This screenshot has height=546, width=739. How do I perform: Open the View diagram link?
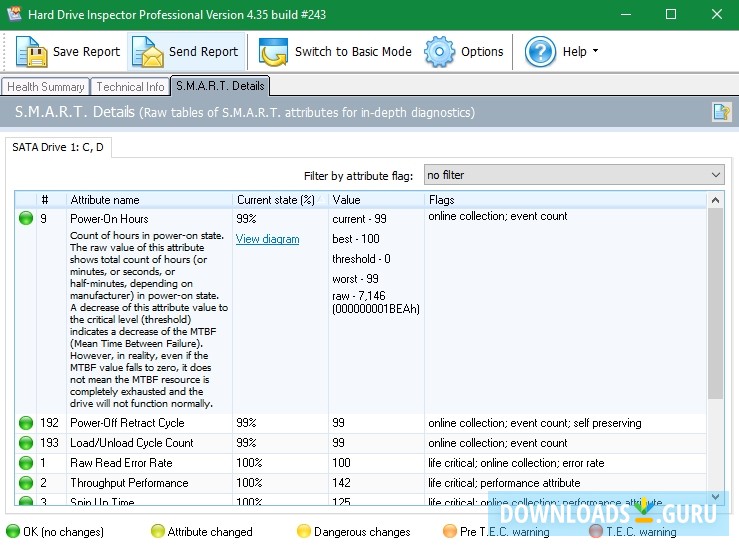[267, 239]
